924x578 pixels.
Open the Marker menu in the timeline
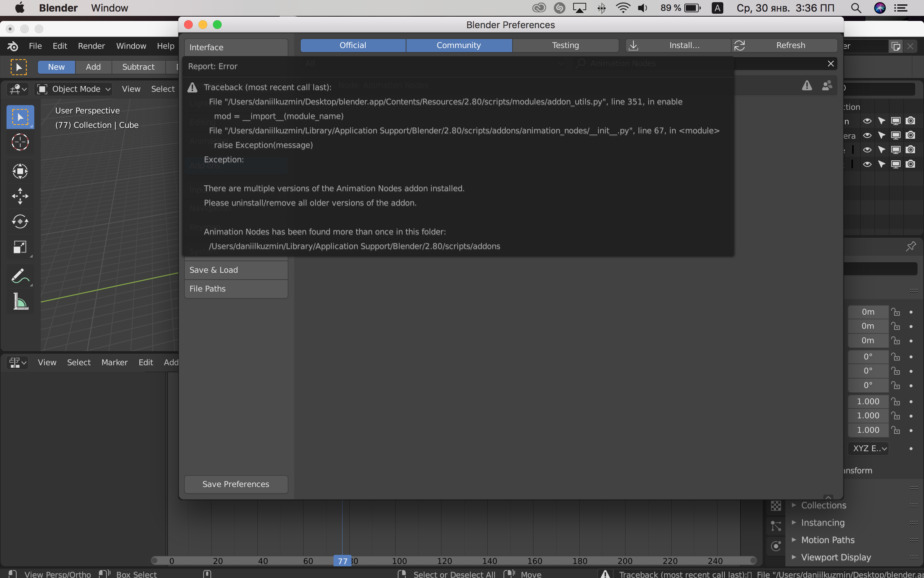(114, 362)
